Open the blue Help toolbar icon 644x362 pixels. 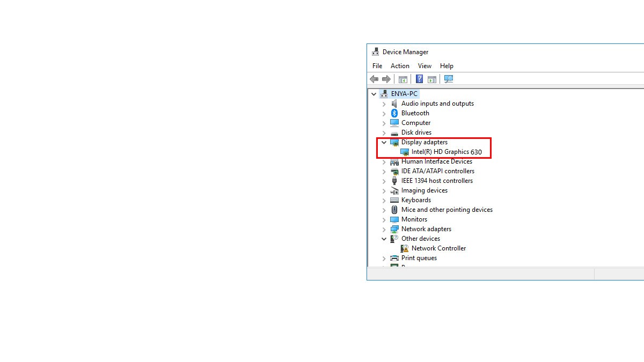pyautogui.click(x=419, y=79)
